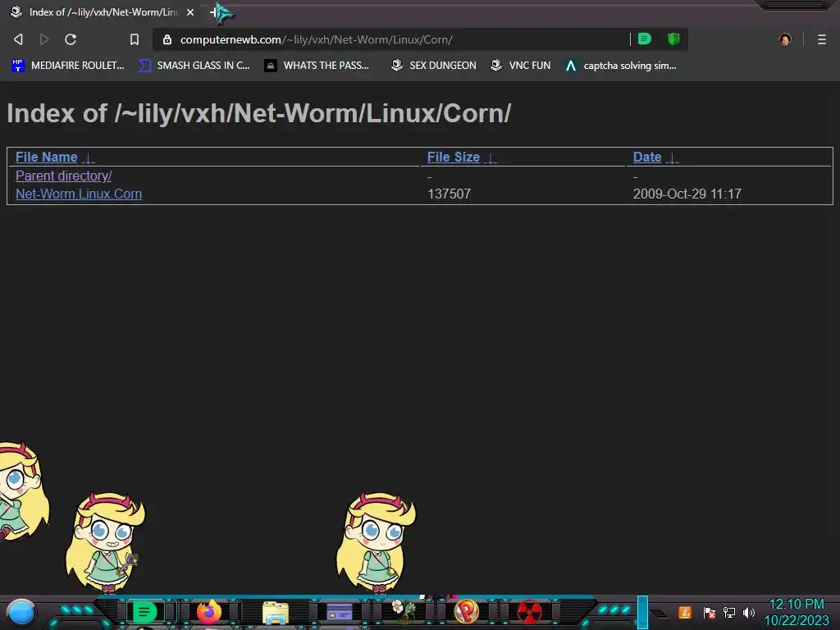Launch Firefox from the taskbar
This screenshot has height=630, width=840.
click(209, 611)
